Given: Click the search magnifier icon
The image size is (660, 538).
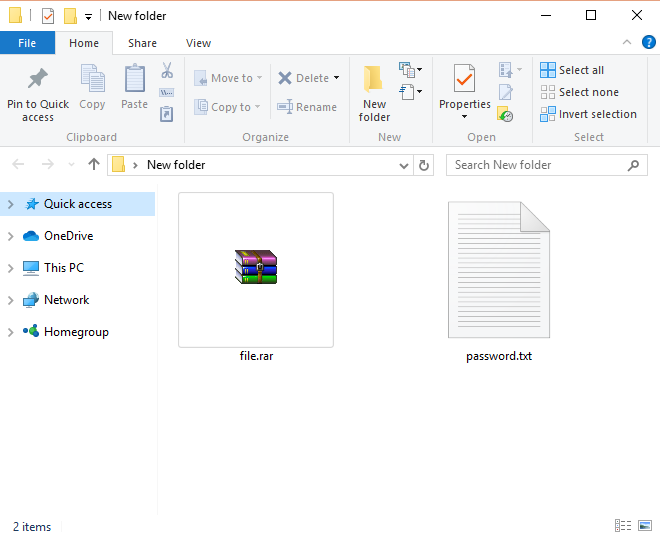Looking at the screenshot, I should tap(633, 165).
